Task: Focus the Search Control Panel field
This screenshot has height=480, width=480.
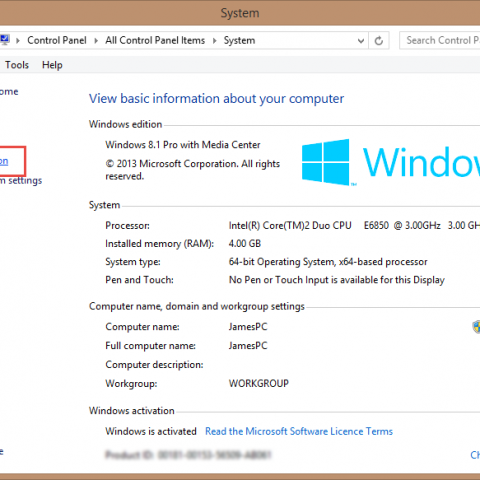Action: click(x=440, y=40)
